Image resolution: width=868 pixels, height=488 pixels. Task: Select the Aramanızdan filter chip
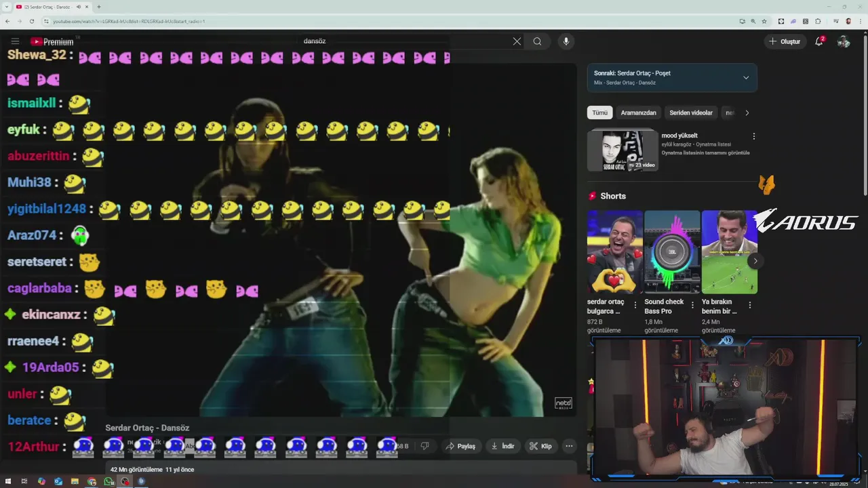(x=638, y=113)
